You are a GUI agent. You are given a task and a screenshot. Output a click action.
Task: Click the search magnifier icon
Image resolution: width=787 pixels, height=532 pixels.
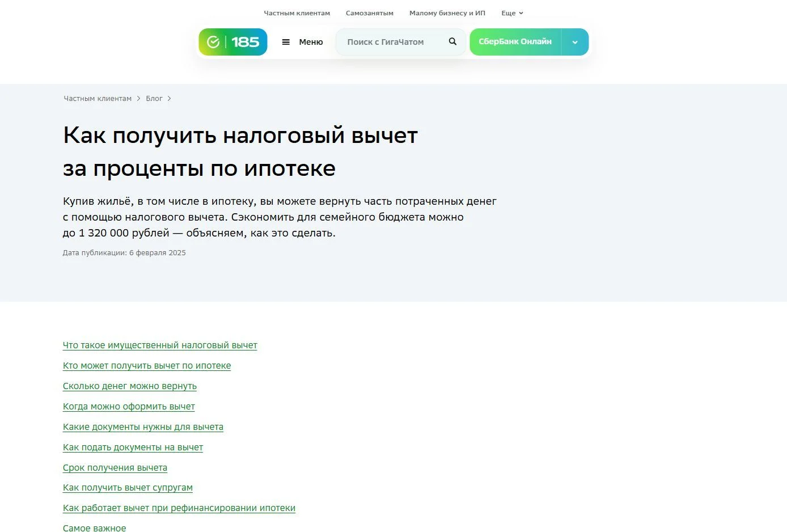click(452, 41)
